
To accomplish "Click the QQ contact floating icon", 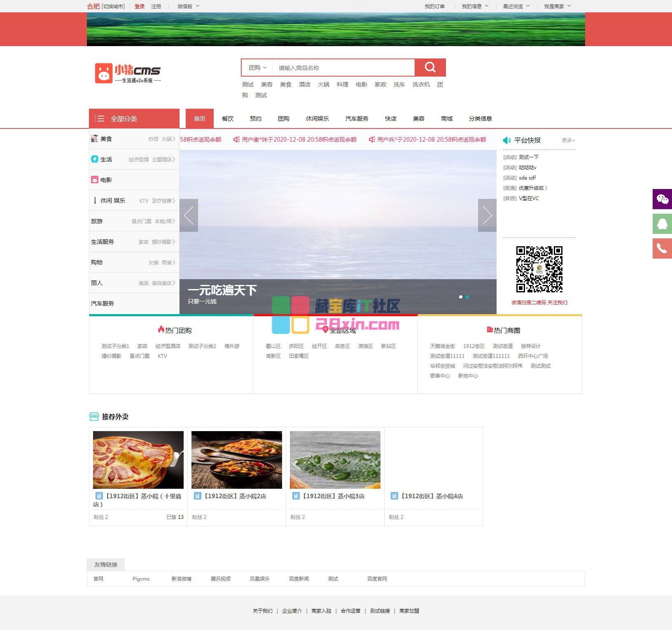I will (x=662, y=224).
